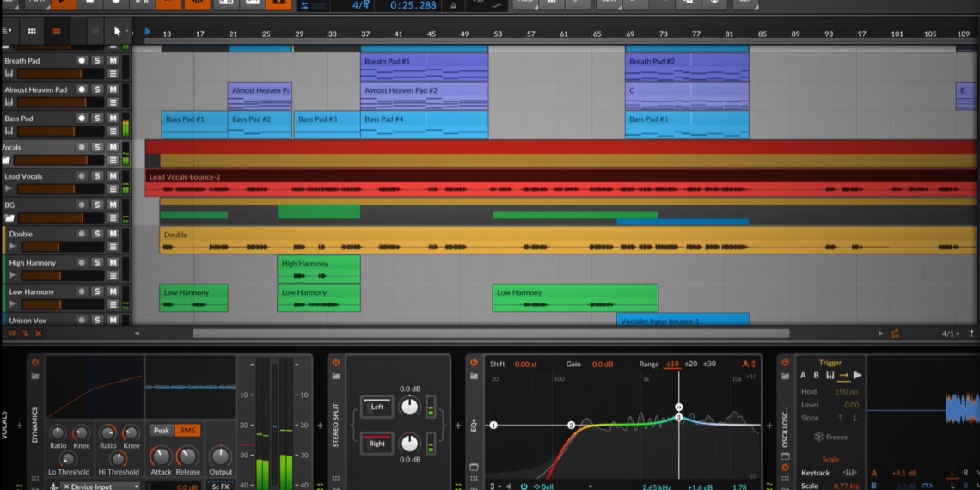Click the EQ+ device power icon
The height and width of the screenshot is (490, 980).
pyautogui.click(x=474, y=363)
